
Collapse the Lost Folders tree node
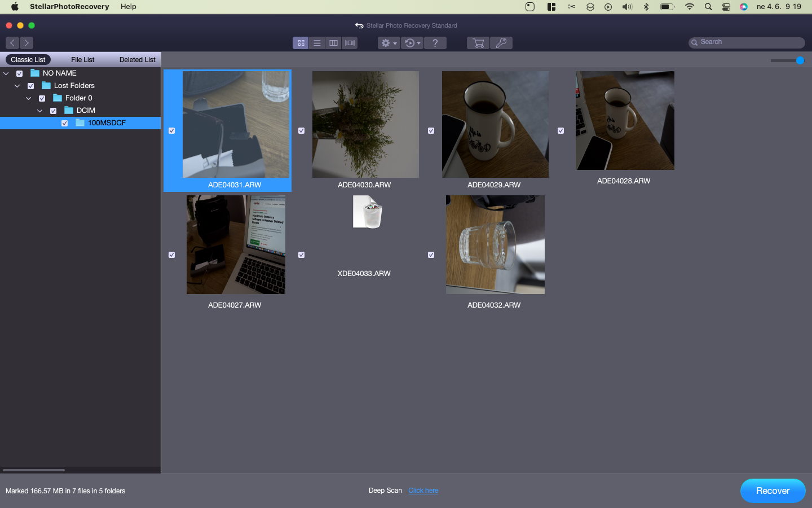[x=17, y=86]
